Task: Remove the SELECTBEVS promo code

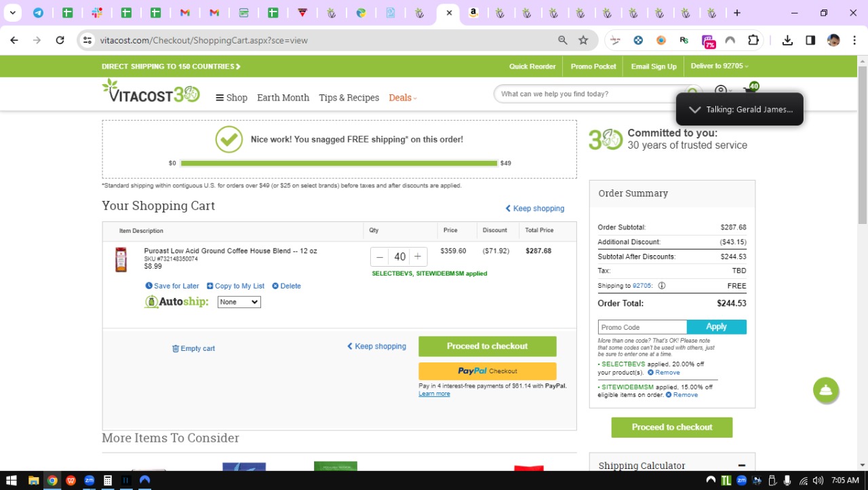Action: coord(663,373)
